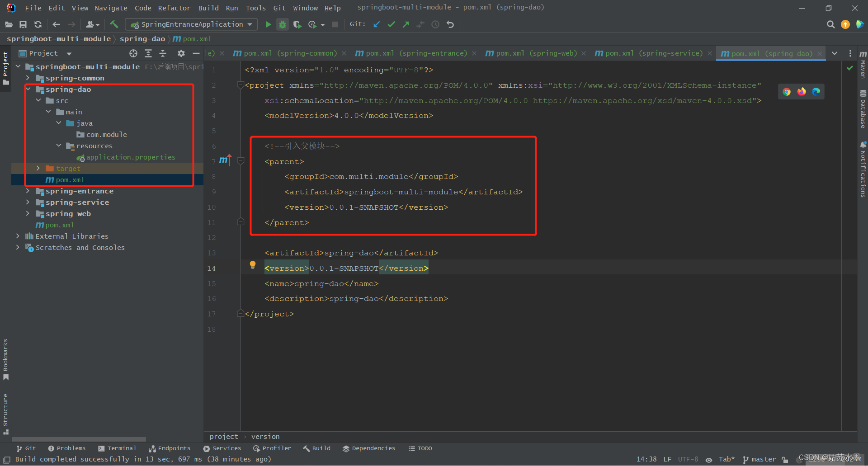868x466 pixels.
Task: Open the Git menu
Action: click(279, 8)
